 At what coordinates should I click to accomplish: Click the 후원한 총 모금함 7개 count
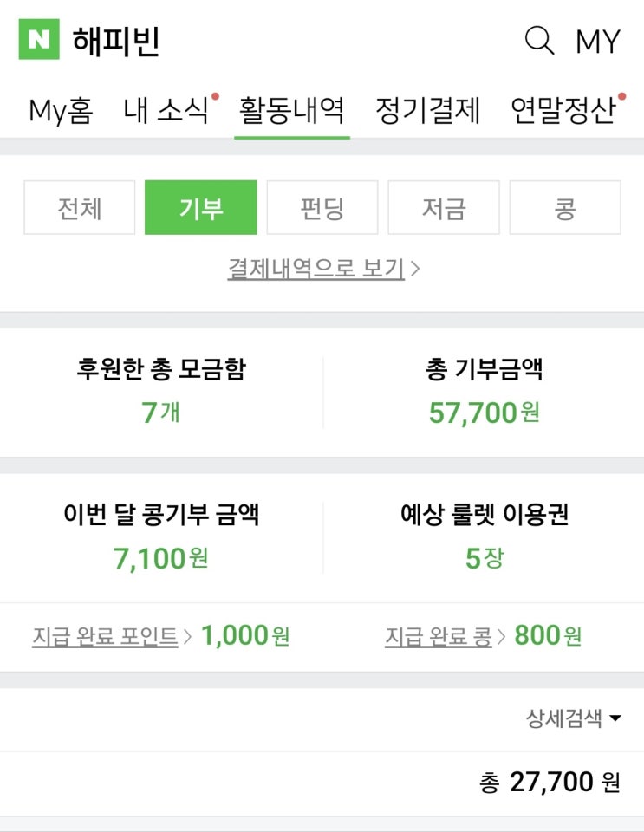160,413
